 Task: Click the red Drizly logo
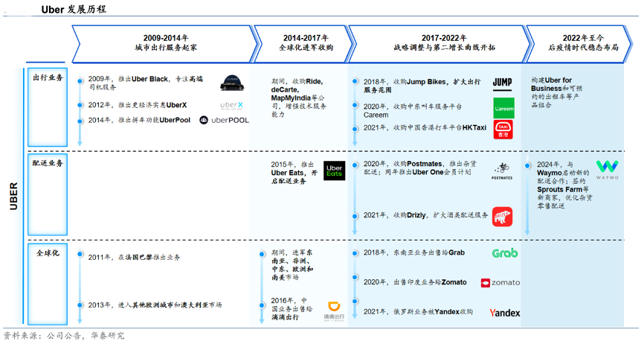click(503, 217)
